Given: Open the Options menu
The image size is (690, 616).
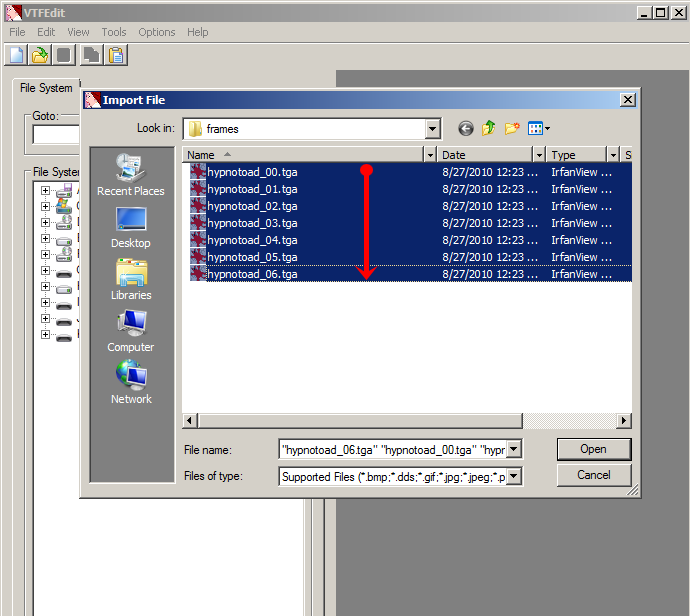Looking at the screenshot, I should tap(157, 32).
